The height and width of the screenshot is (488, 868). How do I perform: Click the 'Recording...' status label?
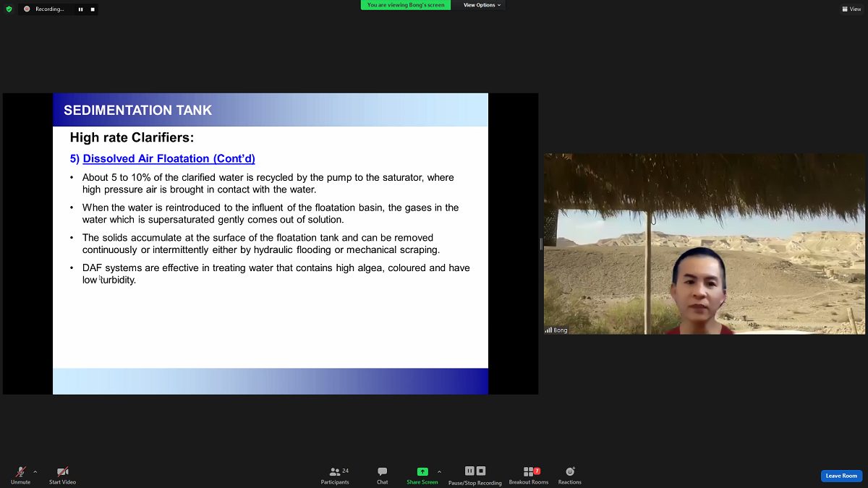coord(50,9)
